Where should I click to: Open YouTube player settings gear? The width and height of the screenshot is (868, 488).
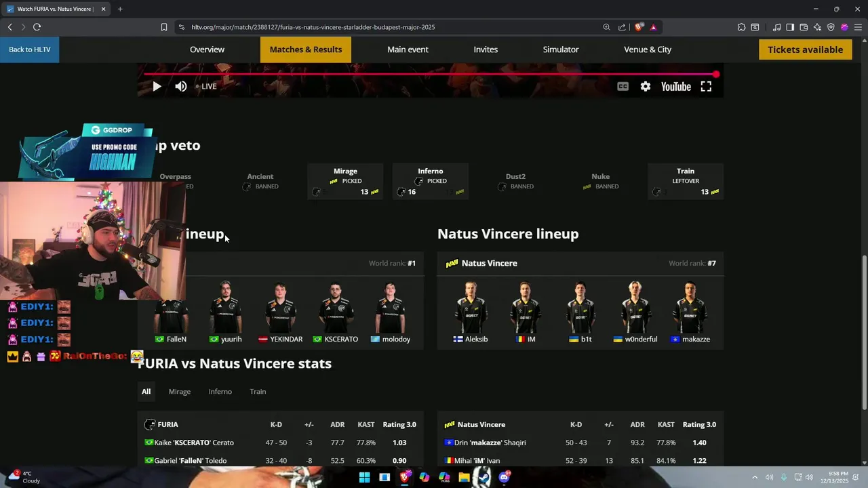point(646,86)
